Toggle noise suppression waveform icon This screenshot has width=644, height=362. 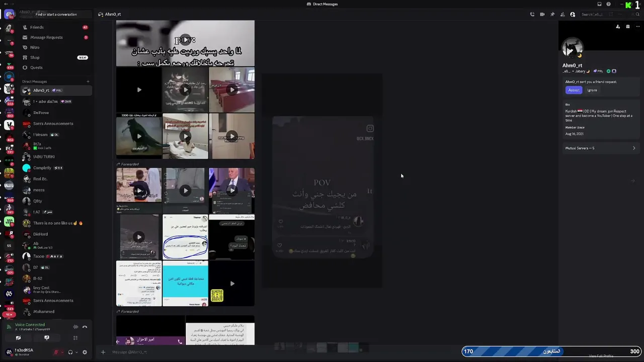[76, 327]
